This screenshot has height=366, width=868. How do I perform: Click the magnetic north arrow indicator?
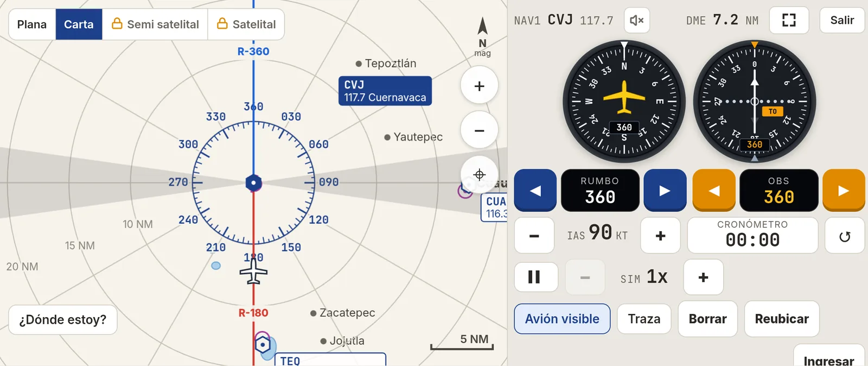[482, 36]
